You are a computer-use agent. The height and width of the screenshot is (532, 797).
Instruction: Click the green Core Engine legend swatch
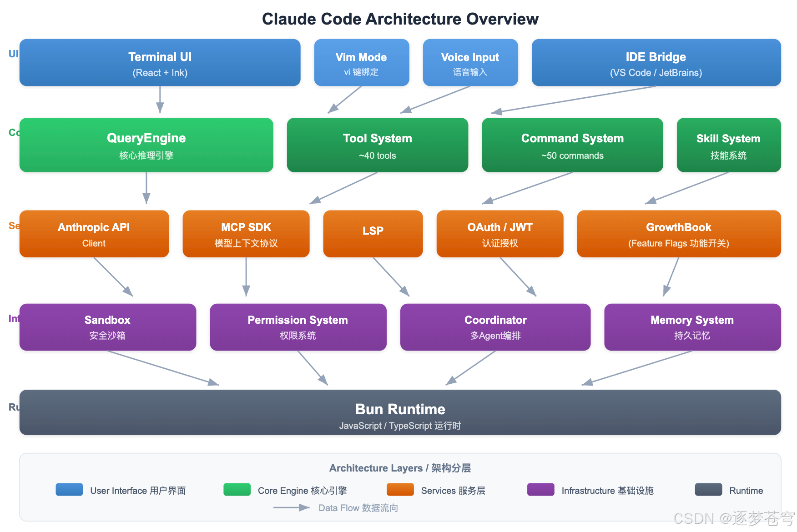coord(237,490)
